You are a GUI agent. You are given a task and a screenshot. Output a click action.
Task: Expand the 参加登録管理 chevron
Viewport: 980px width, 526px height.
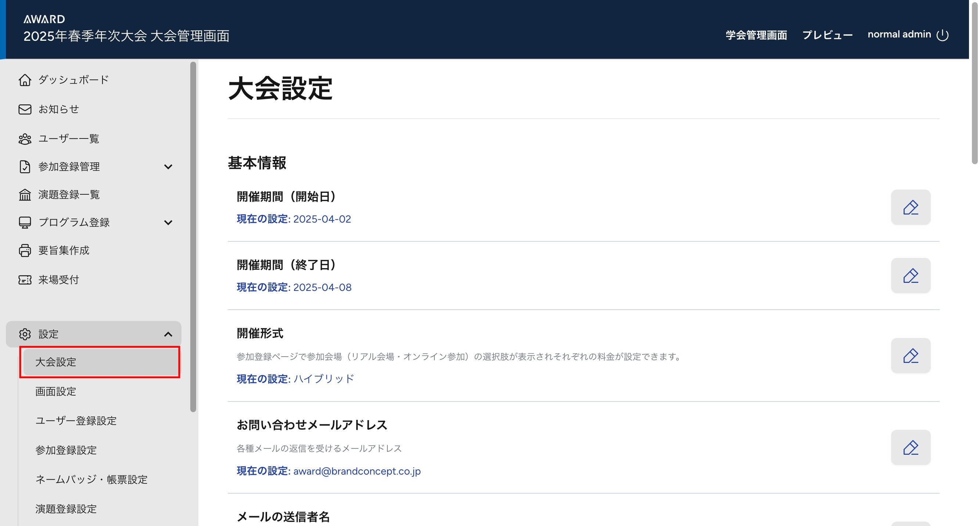coord(168,167)
